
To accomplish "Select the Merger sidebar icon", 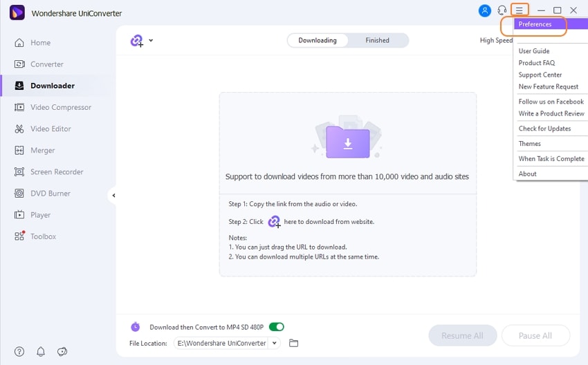I will pyautogui.click(x=19, y=150).
